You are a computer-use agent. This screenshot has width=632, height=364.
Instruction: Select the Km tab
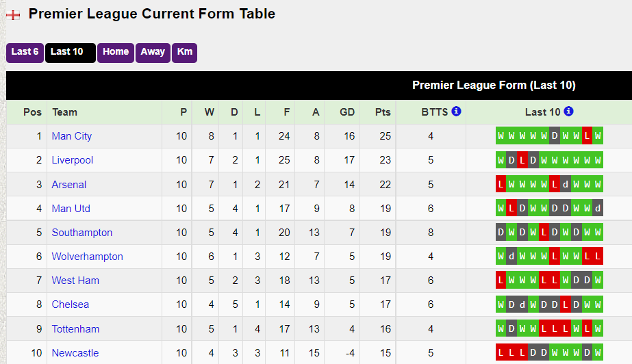[x=184, y=52]
